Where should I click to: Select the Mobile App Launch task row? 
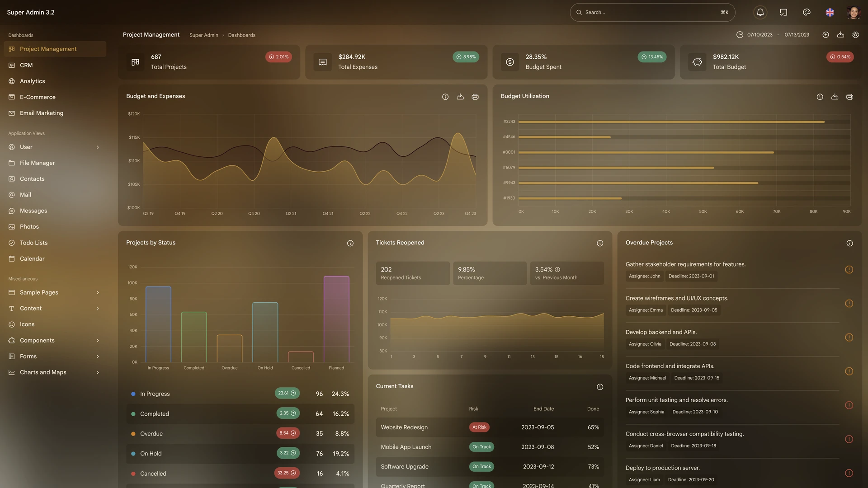(490, 447)
